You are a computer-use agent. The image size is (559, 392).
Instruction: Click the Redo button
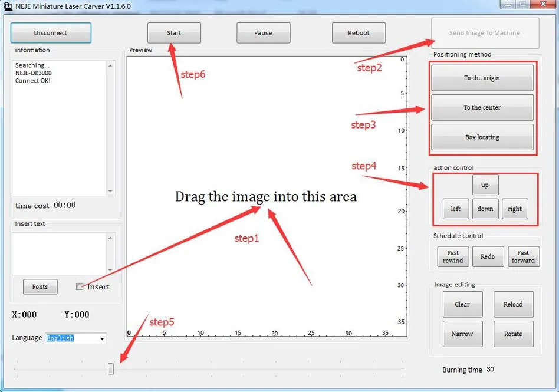click(488, 256)
